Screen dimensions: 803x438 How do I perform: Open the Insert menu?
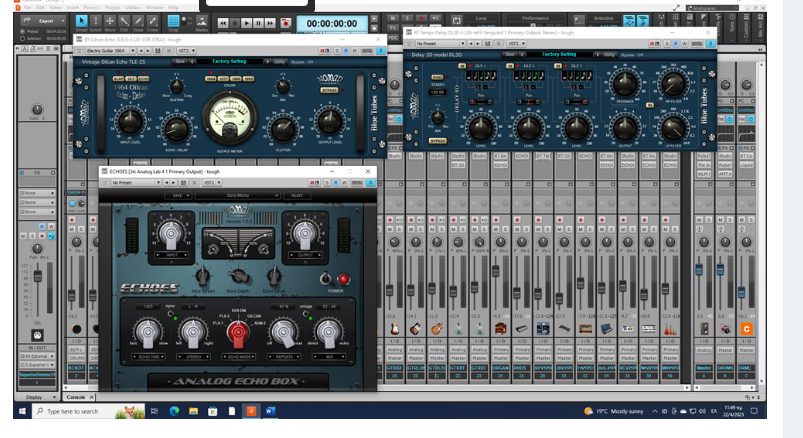(x=72, y=8)
